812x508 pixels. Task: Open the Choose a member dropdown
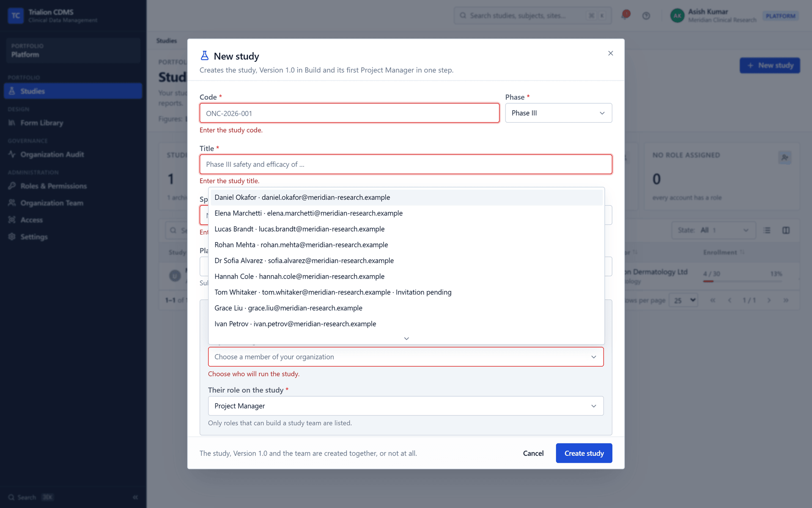coord(406,357)
